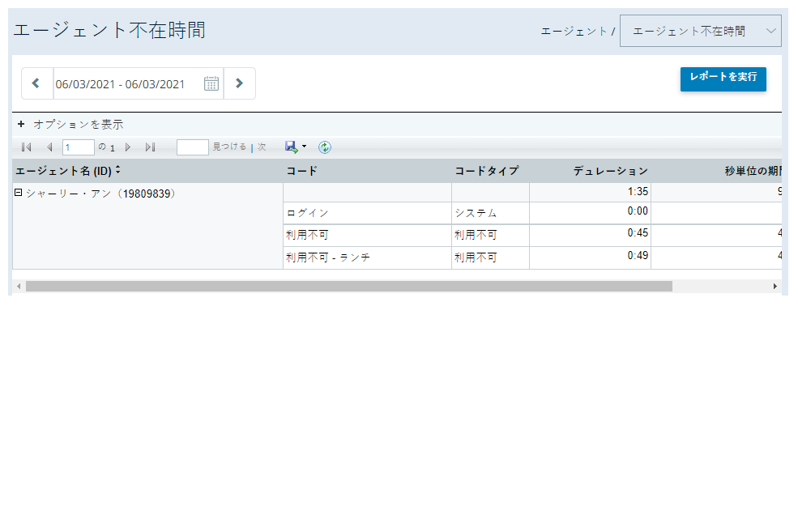The image size is (798, 532).
Task: Click the 次 next match link
Action: (x=262, y=147)
